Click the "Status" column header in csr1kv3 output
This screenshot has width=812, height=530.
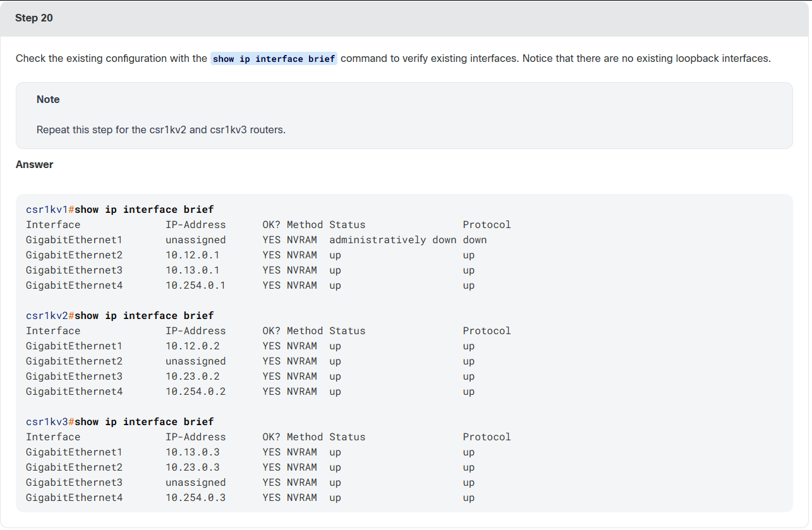(x=348, y=437)
